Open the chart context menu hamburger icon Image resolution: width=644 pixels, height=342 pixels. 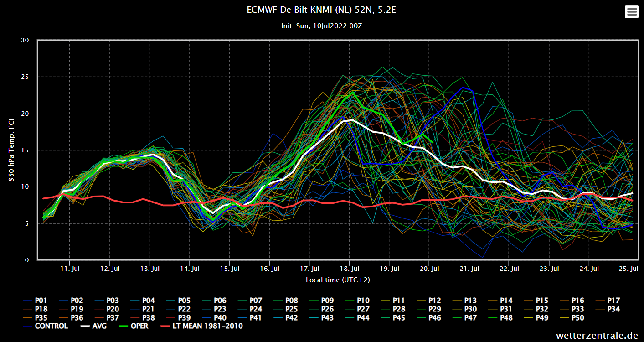pos(632,12)
